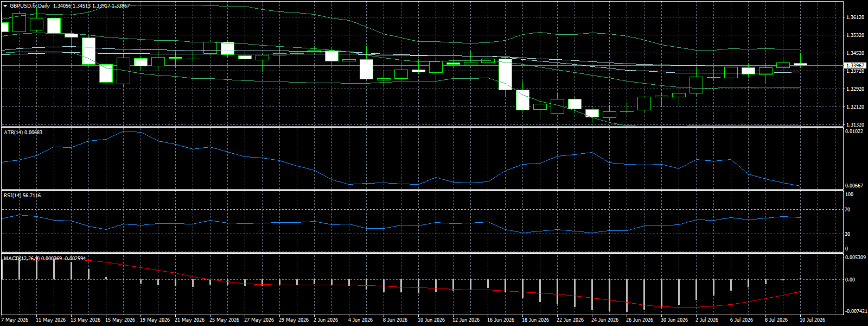The image size is (868, 326).
Task: Click the 1.35320 price axis label
Action: click(855, 35)
